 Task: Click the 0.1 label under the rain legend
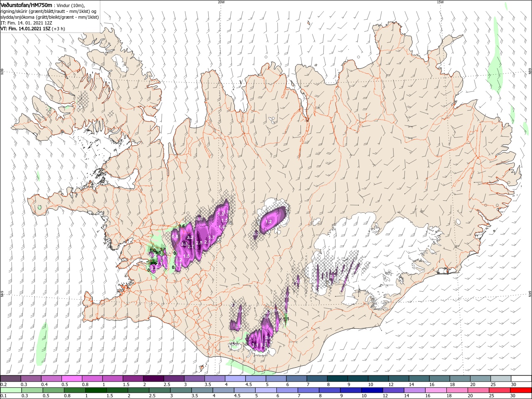[3, 396]
